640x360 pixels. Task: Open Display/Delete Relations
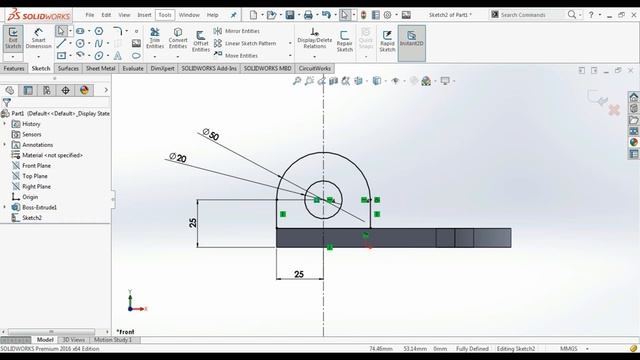point(314,38)
